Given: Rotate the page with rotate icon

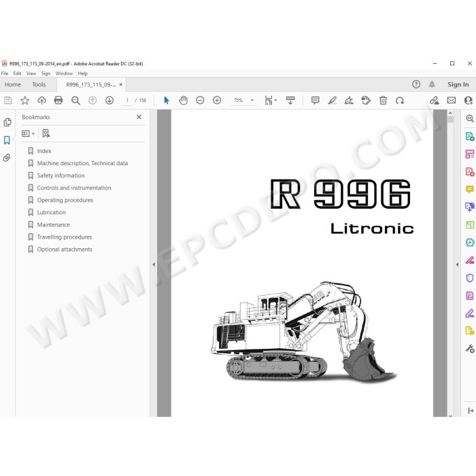Looking at the screenshot, I should (x=400, y=101).
